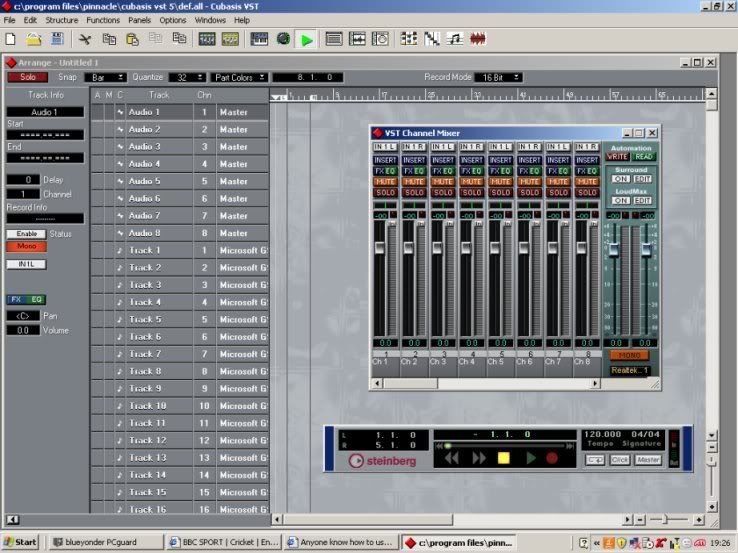
Task: Toggle Mute on mixer channel 1
Action: pos(385,182)
